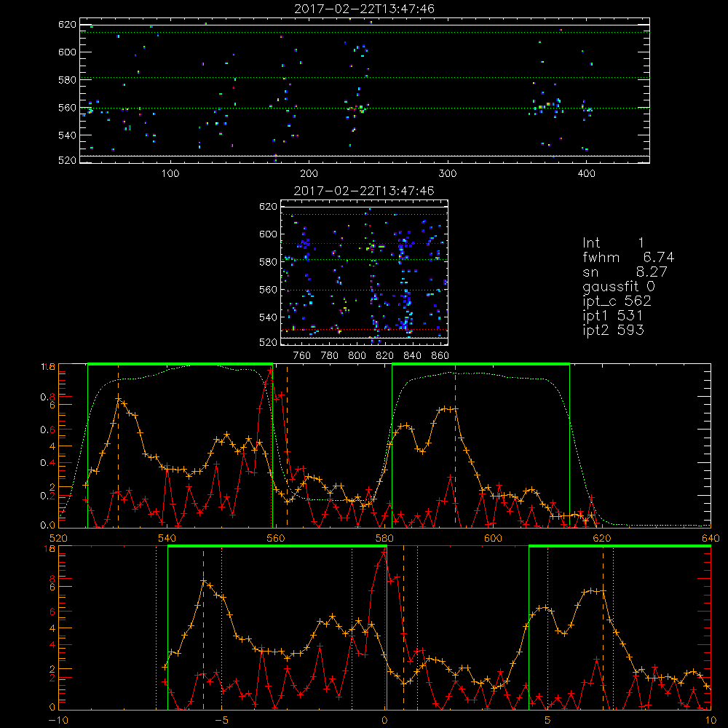This screenshot has height=728, width=728.
Task: Click the top image plot's timestamp title
Action: [365, 9]
